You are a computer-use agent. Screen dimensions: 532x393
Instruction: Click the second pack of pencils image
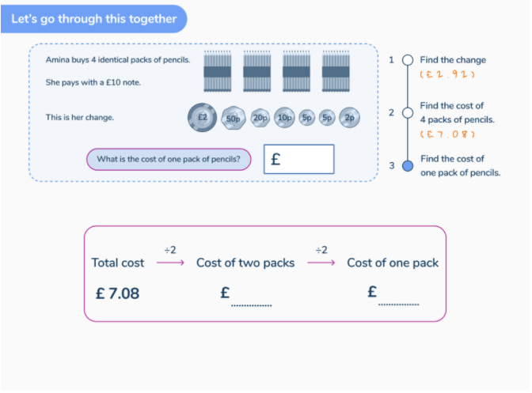[256, 71]
